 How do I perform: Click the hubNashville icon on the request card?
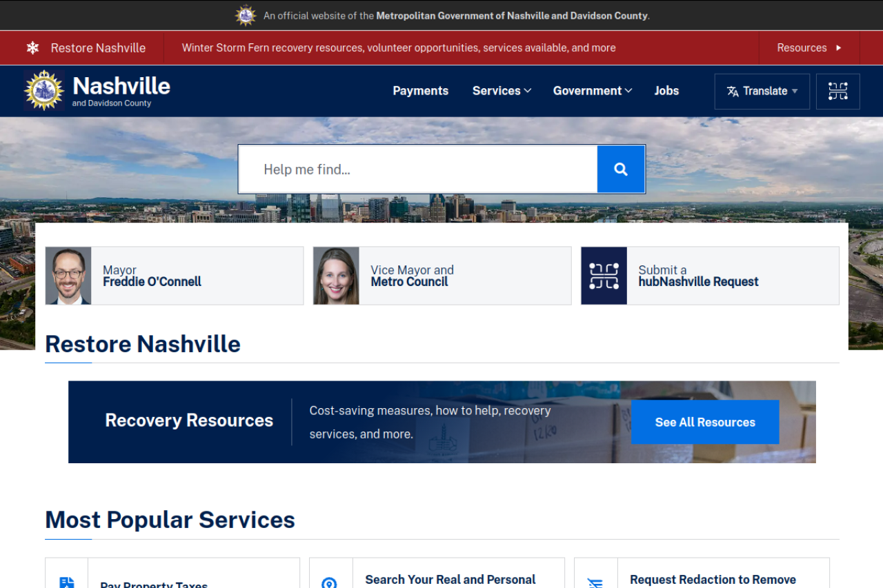point(604,276)
